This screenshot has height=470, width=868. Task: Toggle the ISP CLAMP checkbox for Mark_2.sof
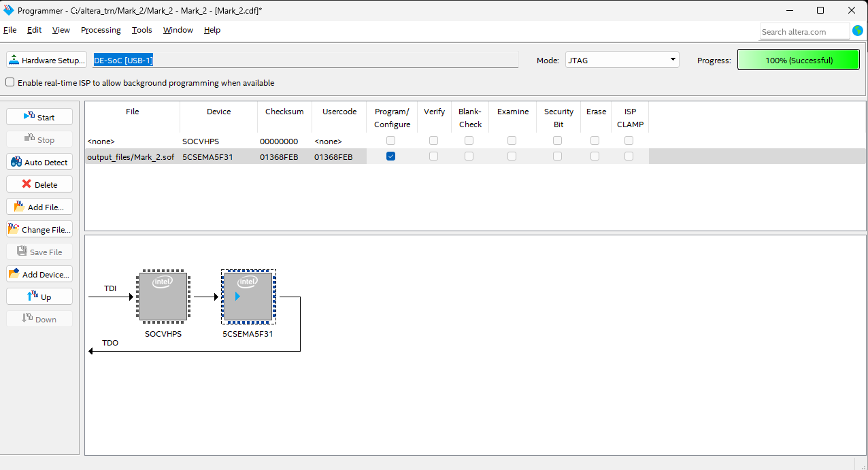629,156
